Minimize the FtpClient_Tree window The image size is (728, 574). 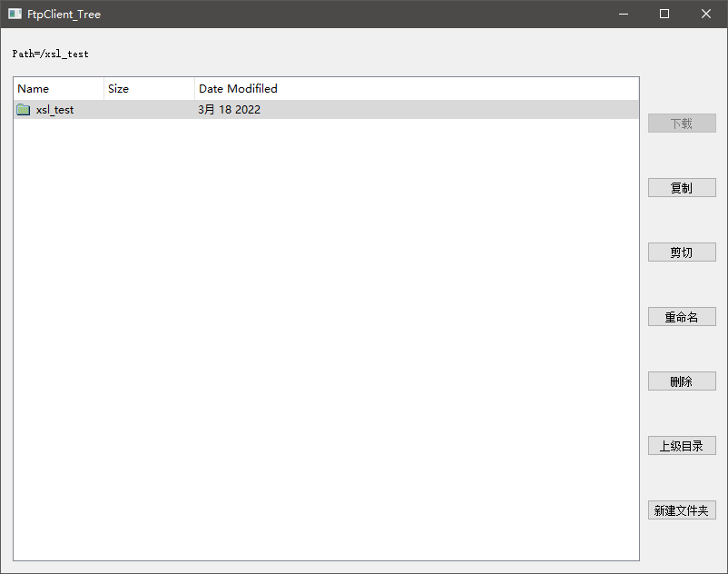[x=624, y=14]
